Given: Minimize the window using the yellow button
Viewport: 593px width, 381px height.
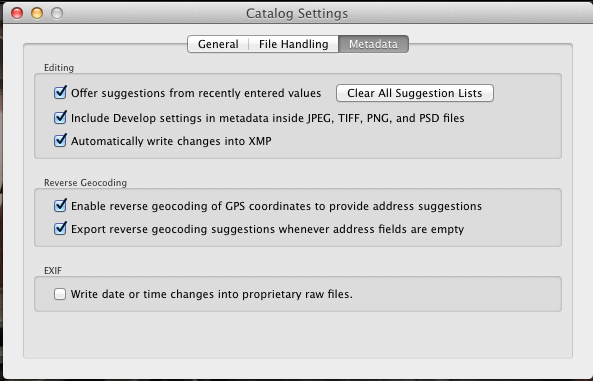Looking at the screenshot, I should 37,13.
